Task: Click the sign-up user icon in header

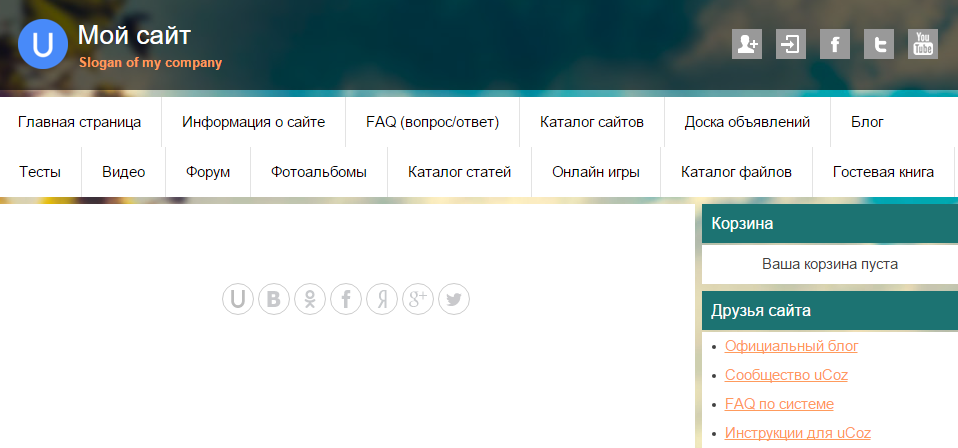Action: tap(747, 44)
